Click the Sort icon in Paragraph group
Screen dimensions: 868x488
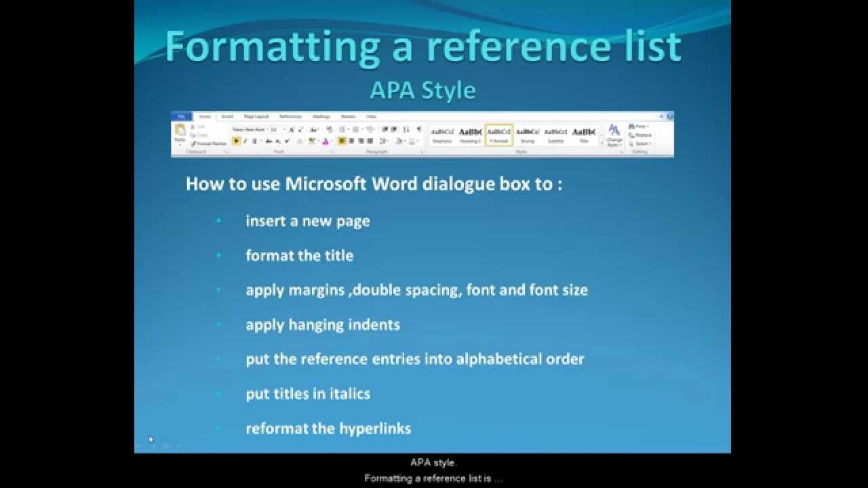click(406, 129)
